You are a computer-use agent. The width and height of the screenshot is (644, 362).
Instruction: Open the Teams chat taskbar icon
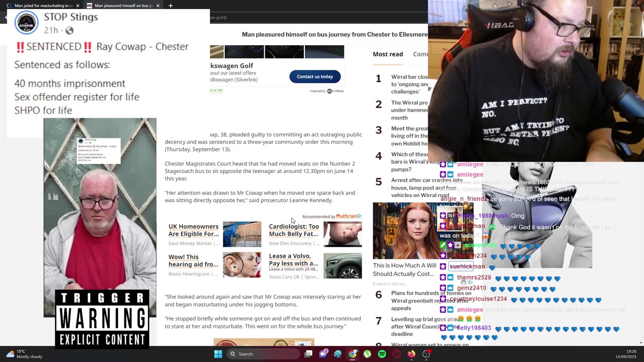coord(324,354)
